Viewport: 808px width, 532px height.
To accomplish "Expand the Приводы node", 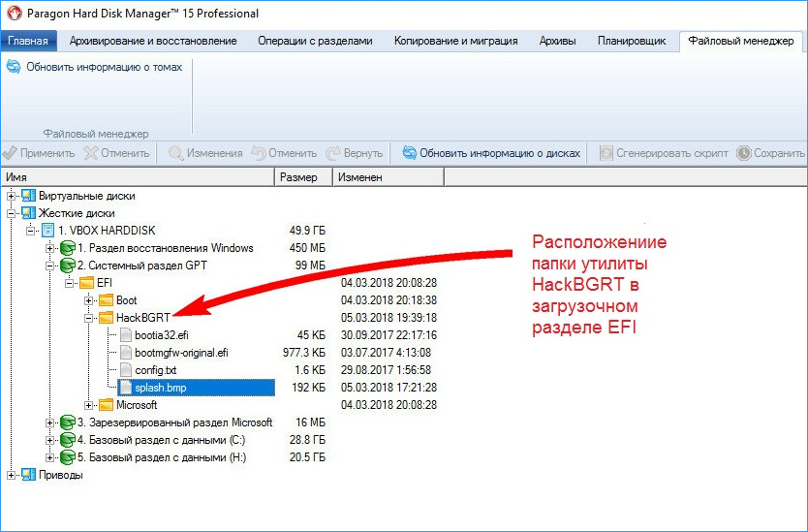I will pos(11,475).
